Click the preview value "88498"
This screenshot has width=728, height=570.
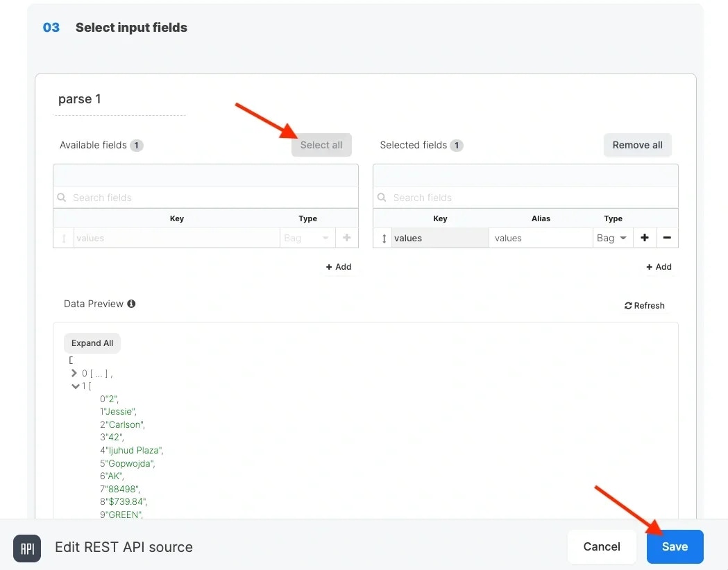(122, 489)
